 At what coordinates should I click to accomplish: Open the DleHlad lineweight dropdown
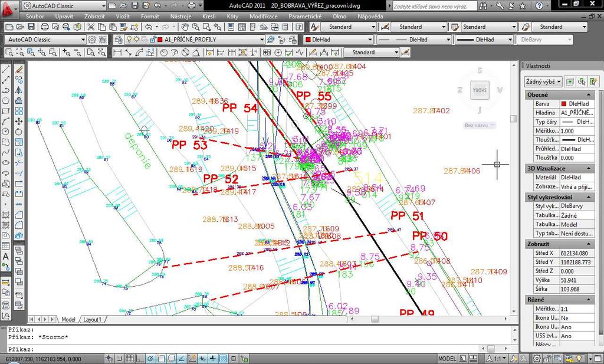(484, 40)
